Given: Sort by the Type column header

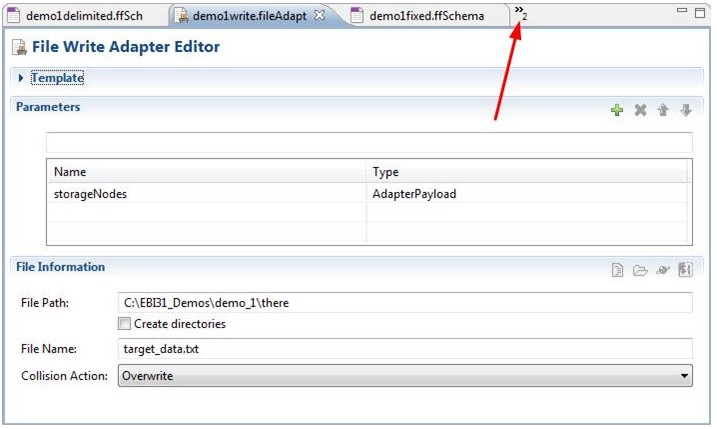Looking at the screenshot, I should pos(528,172).
